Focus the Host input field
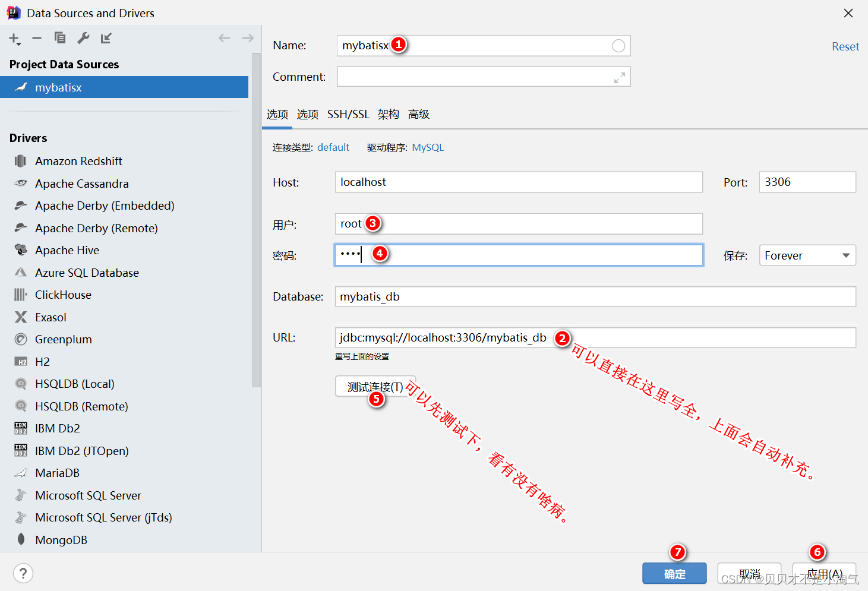Image resolution: width=868 pixels, height=591 pixels. pos(519,182)
